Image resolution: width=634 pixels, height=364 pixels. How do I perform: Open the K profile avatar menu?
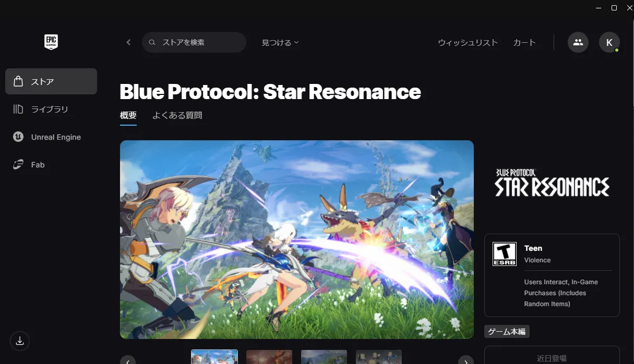[609, 42]
